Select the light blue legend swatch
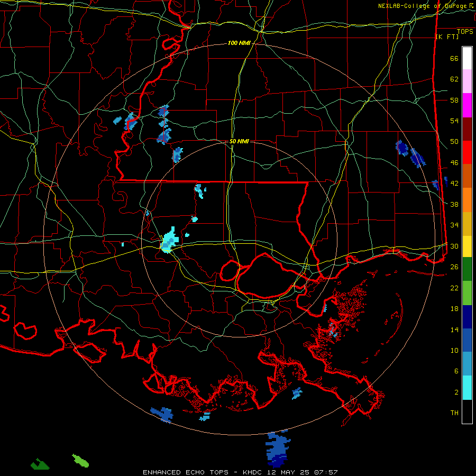Image resolution: width=476 pixels, height=476 pixels. 467,364
